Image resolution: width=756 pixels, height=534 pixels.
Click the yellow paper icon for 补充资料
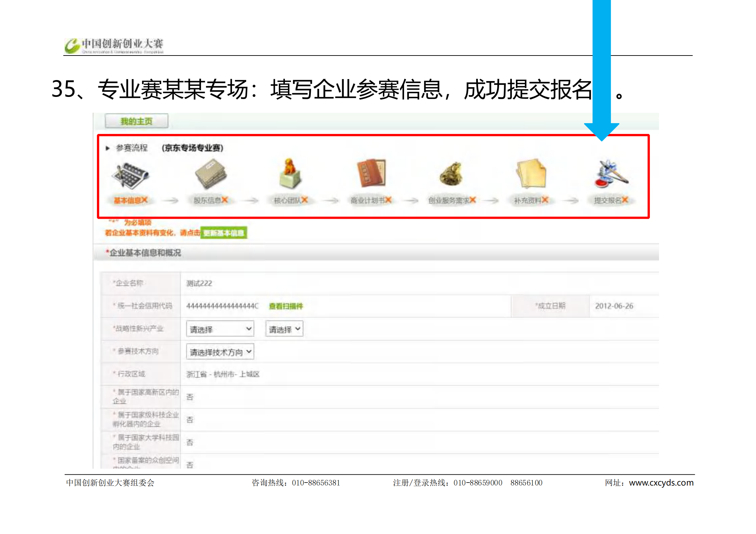click(531, 174)
